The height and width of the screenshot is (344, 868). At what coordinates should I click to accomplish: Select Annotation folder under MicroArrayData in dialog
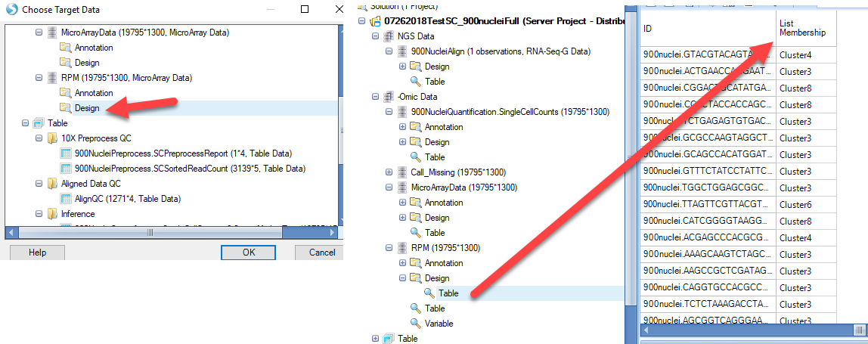pyautogui.click(x=94, y=48)
